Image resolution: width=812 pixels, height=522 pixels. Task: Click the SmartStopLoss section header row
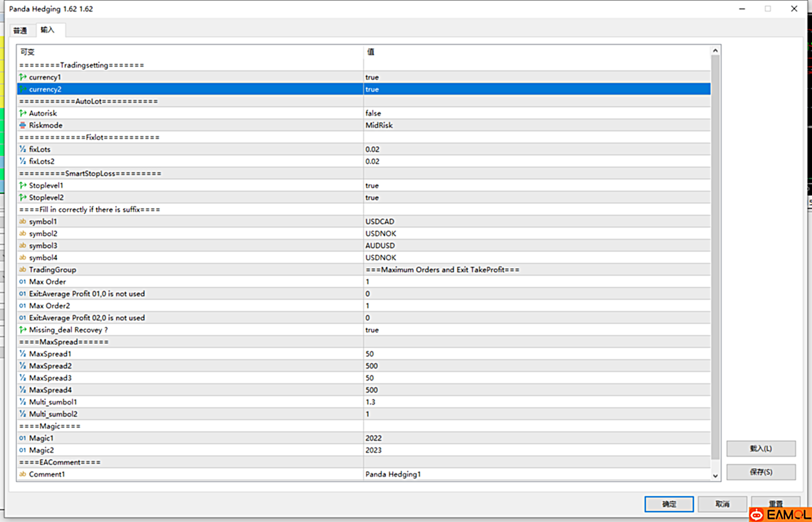coord(364,173)
